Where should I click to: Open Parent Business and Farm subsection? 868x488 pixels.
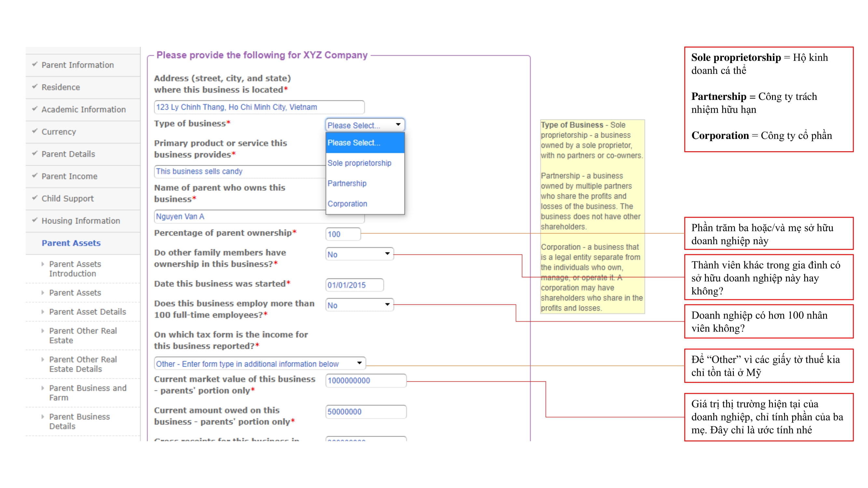click(88, 392)
